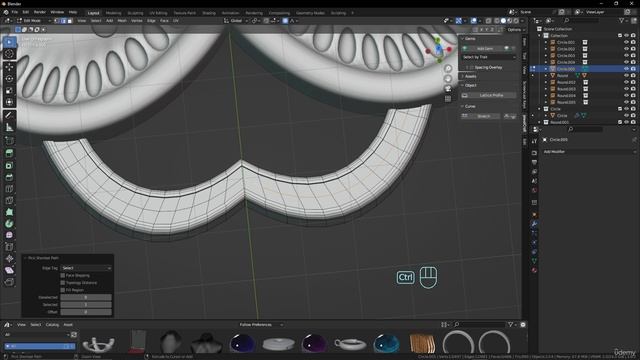Select the Transform tool
640x360 pixels.
pos(9,102)
